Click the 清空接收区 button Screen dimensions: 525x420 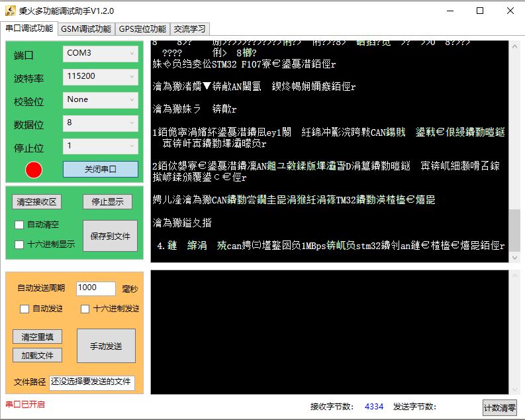(x=37, y=201)
